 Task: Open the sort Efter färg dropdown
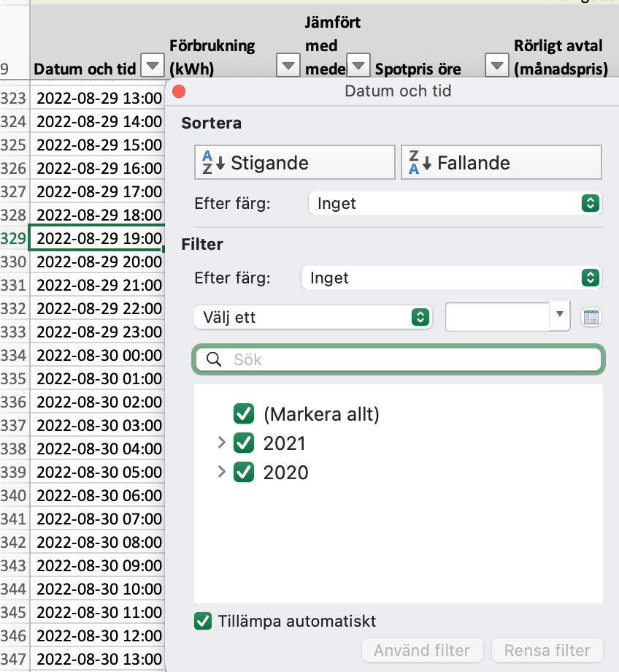(x=455, y=203)
